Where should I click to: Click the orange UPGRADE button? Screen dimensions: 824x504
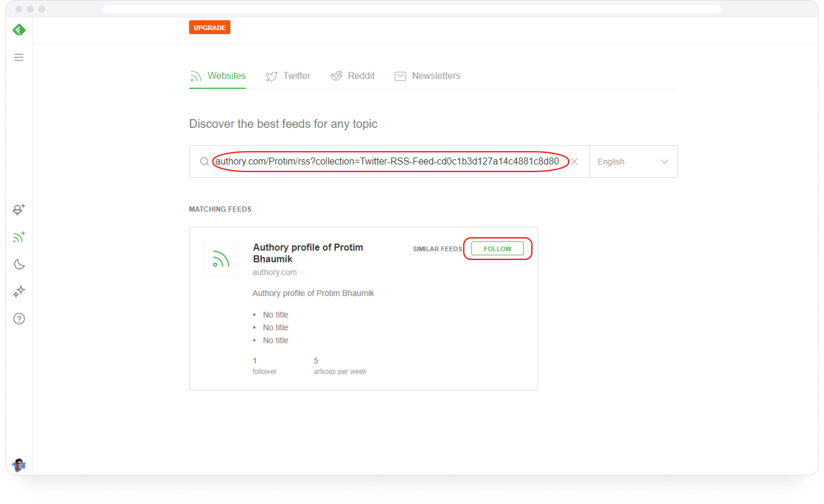(x=210, y=27)
